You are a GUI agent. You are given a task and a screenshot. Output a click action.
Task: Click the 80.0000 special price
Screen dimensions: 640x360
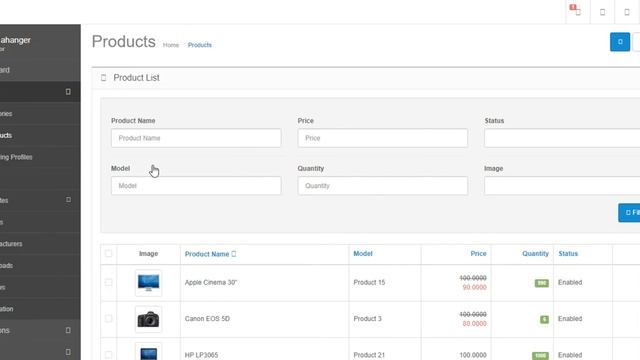[x=474, y=324]
